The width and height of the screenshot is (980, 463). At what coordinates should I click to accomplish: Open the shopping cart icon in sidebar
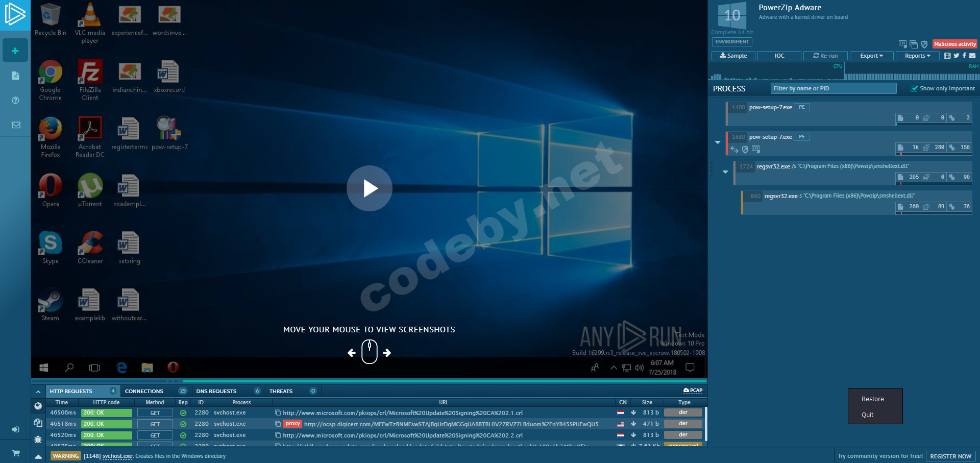(x=16, y=453)
